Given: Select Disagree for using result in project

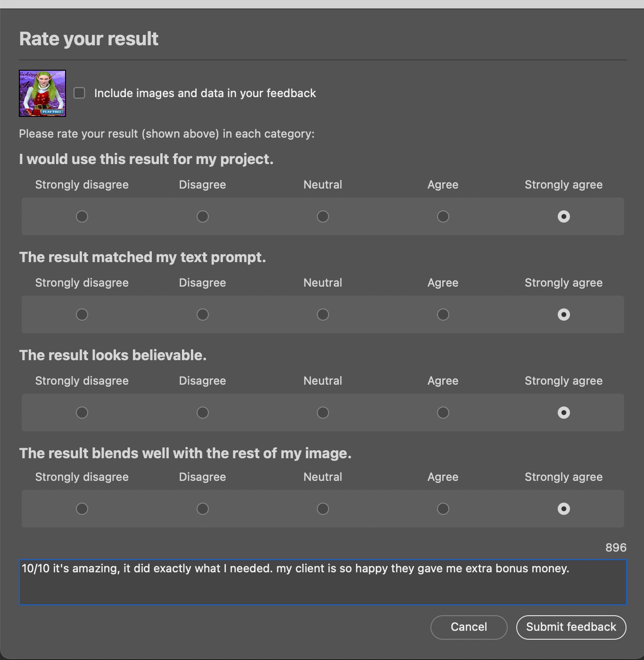Looking at the screenshot, I should click(203, 216).
